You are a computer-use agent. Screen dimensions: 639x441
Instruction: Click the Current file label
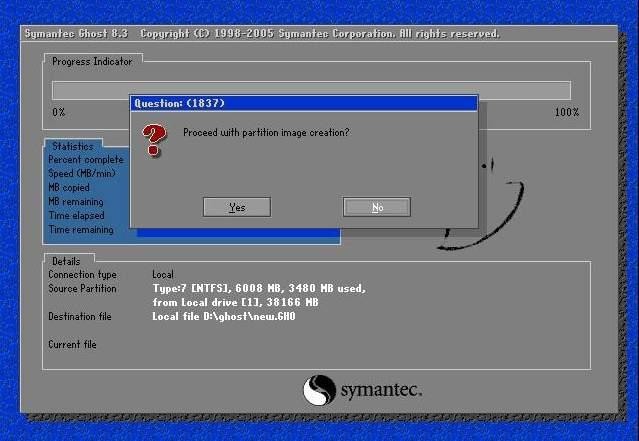73,345
